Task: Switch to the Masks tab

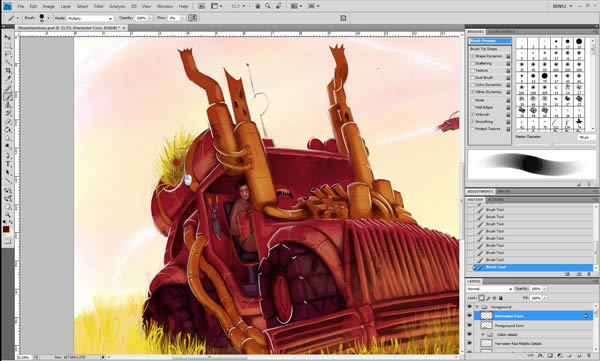Action: pyautogui.click(x=504, y=191)
